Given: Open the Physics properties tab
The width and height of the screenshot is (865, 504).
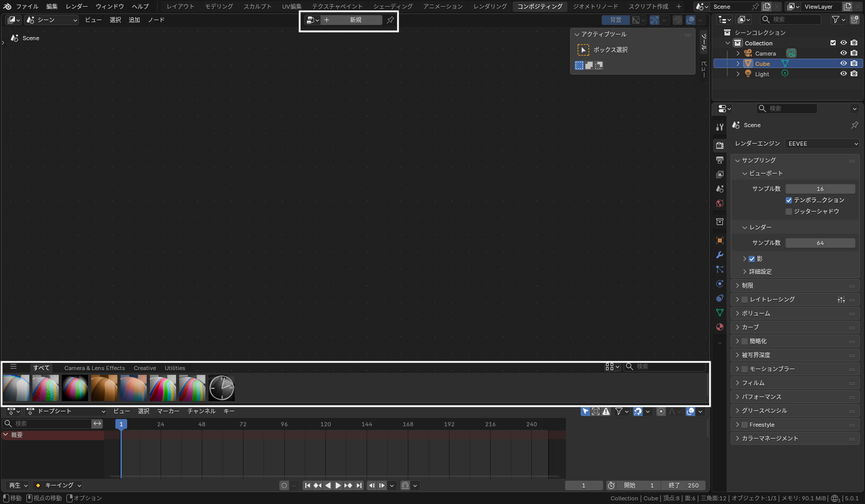Looking at the screenshot, I should pos(720,284).
